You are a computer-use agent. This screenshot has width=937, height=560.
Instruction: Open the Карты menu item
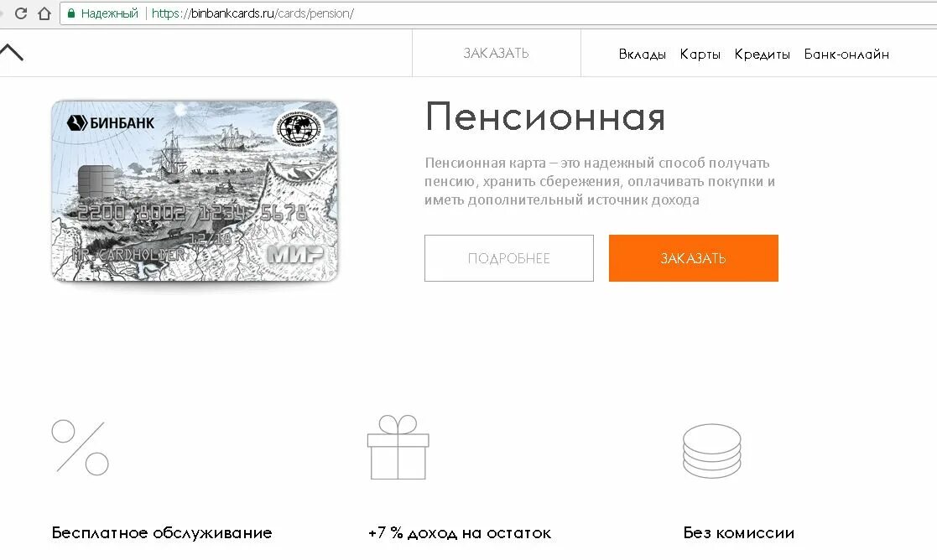tap(700, 54)
